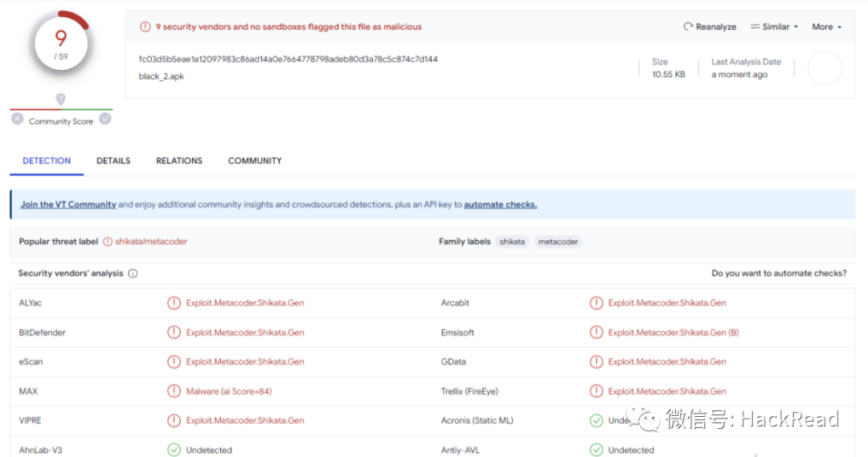Click the shikata family label chip
This screenshot has height=457, width=868.
tap(512, 242)
